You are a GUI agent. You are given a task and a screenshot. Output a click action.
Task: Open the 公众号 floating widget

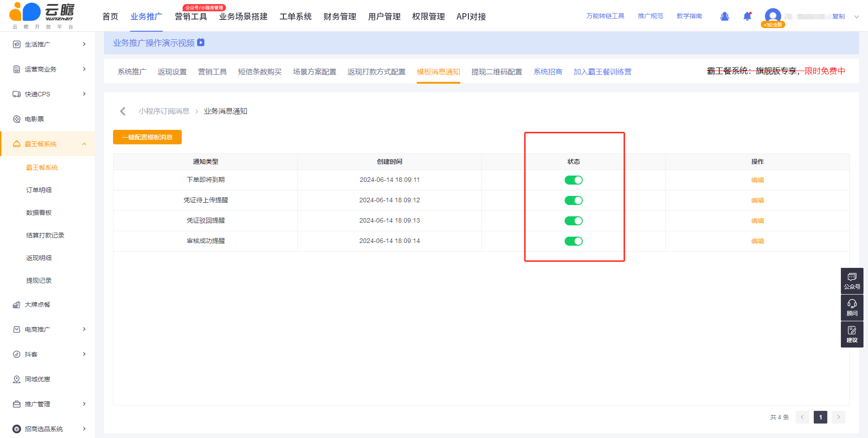coord(852,281)
